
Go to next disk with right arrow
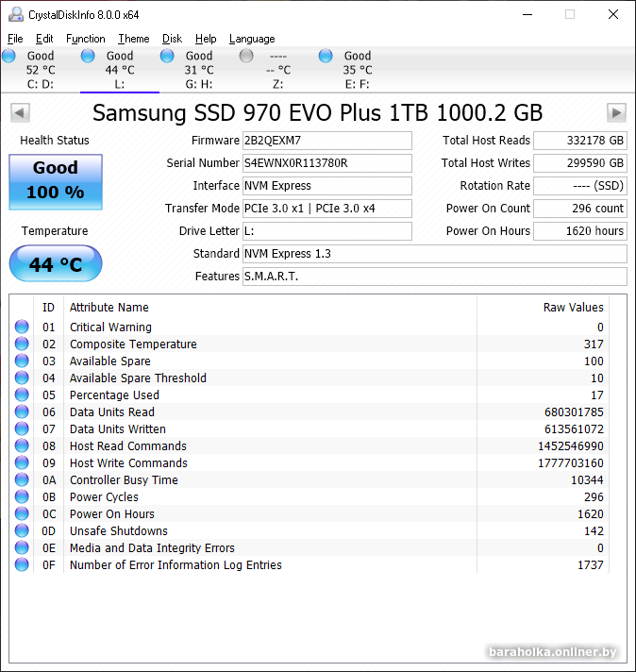pos(616,113)
